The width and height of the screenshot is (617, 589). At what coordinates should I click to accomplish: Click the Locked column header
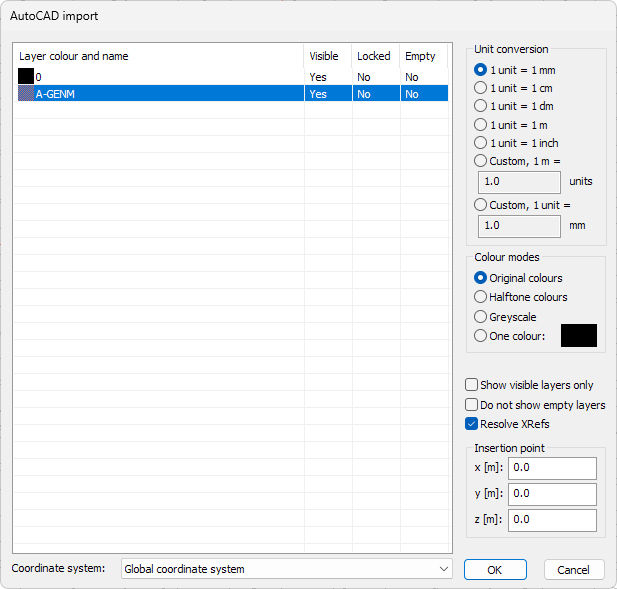[375, 56]
